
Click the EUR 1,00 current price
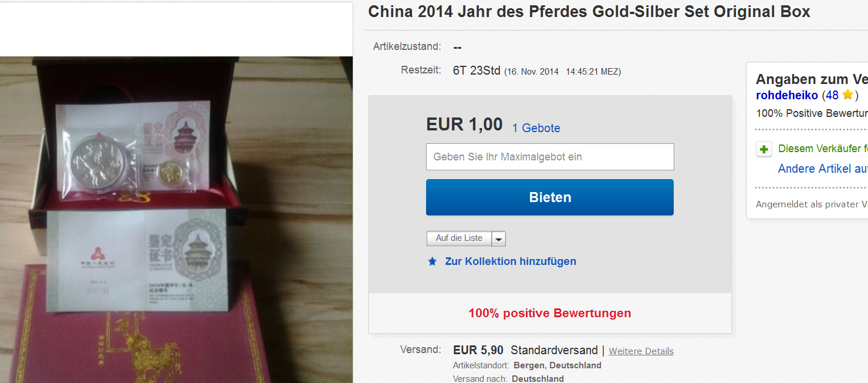point(464,125)
